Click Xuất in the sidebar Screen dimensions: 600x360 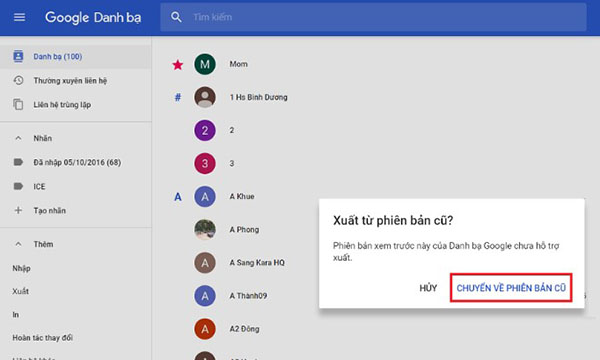20,291
